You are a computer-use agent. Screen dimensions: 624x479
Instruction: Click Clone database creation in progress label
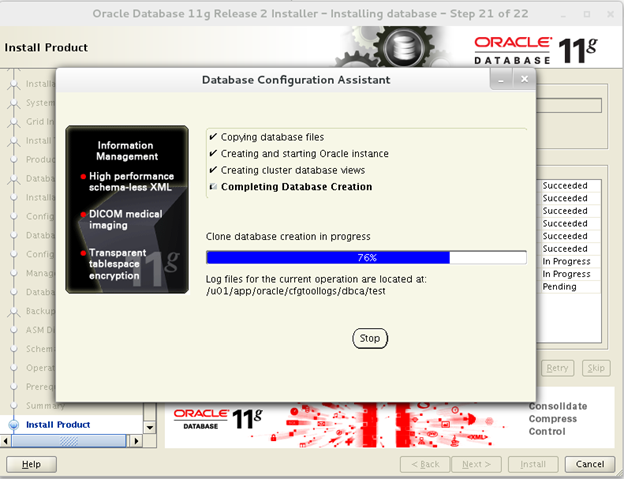[x=288, y=237]
